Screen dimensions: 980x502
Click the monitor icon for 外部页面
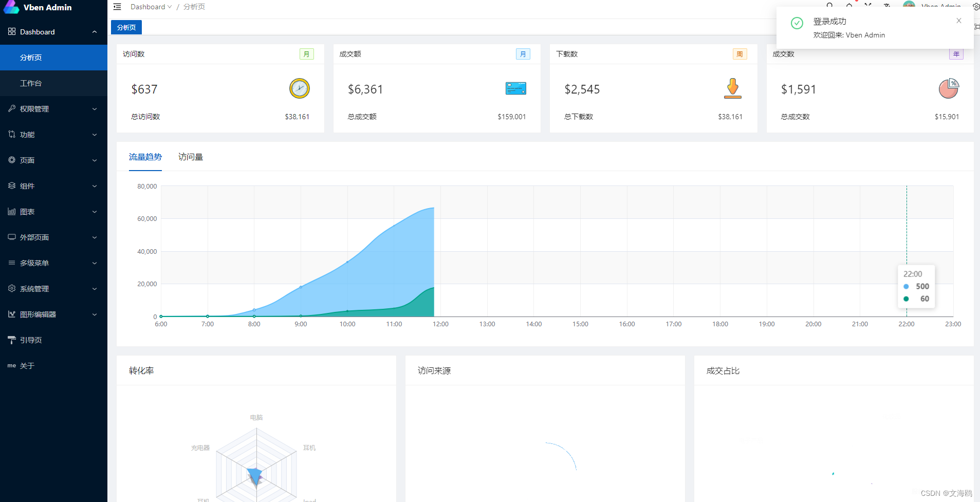coord(12,237)
